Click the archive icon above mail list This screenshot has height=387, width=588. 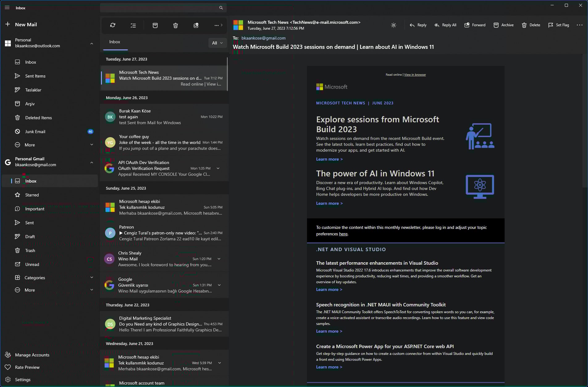tap(155, 25)
